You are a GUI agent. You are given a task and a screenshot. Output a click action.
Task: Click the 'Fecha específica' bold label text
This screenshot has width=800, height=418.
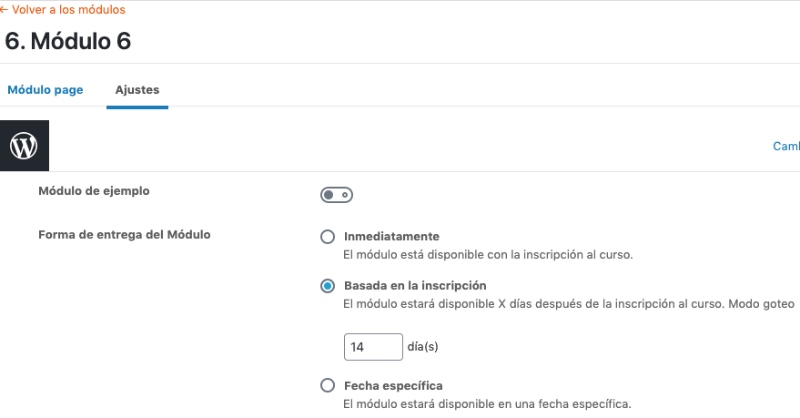392,385
